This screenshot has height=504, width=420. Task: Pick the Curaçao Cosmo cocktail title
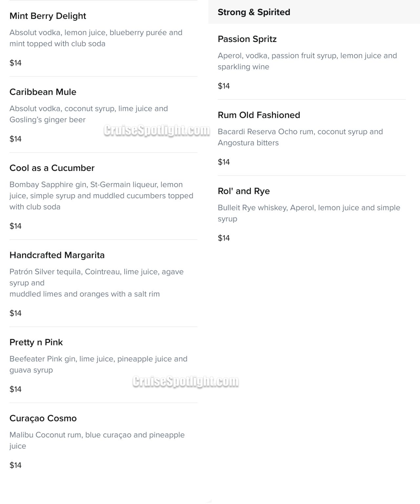[x=43, y=418]
